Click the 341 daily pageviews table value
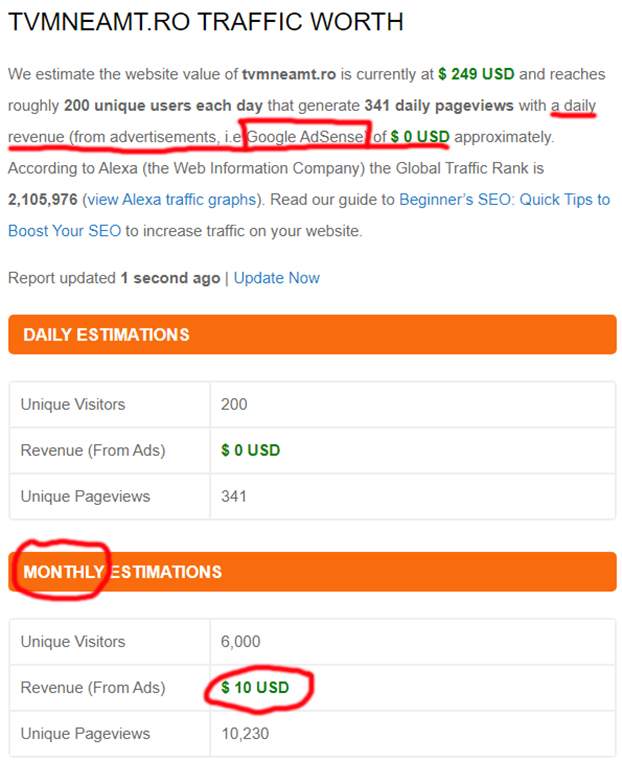Viewport: 622px width, 762px height. click(234, 496)
